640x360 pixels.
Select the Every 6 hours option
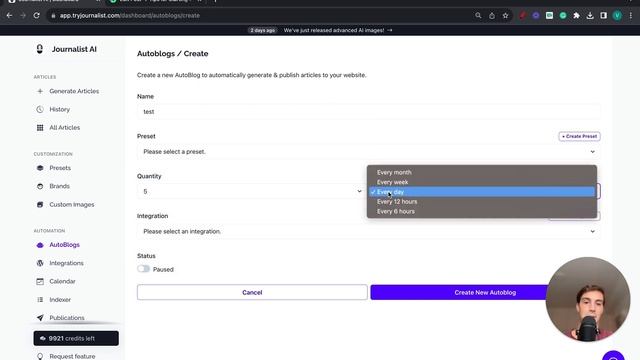[482, 211]
